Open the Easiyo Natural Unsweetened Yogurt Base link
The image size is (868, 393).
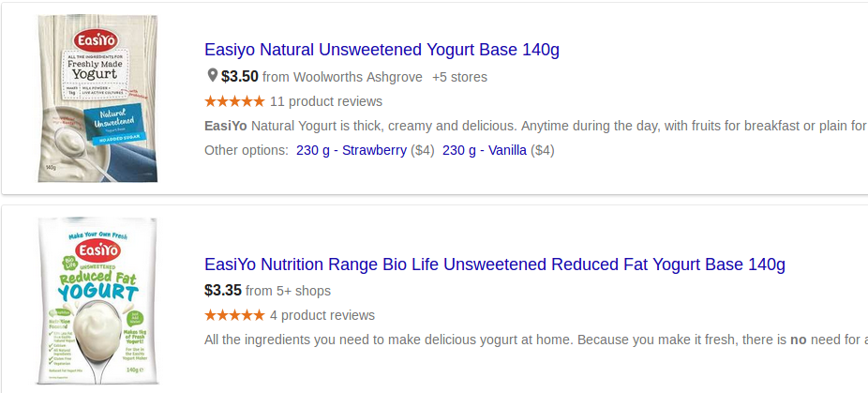(382, 50)
